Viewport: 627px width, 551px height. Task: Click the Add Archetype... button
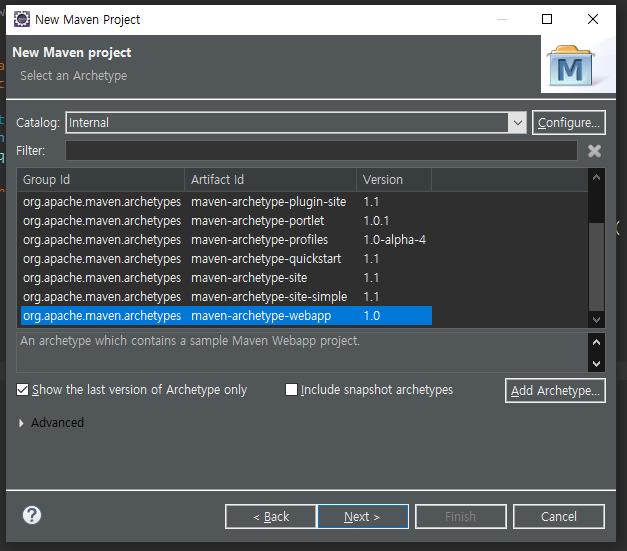(555, 391)
